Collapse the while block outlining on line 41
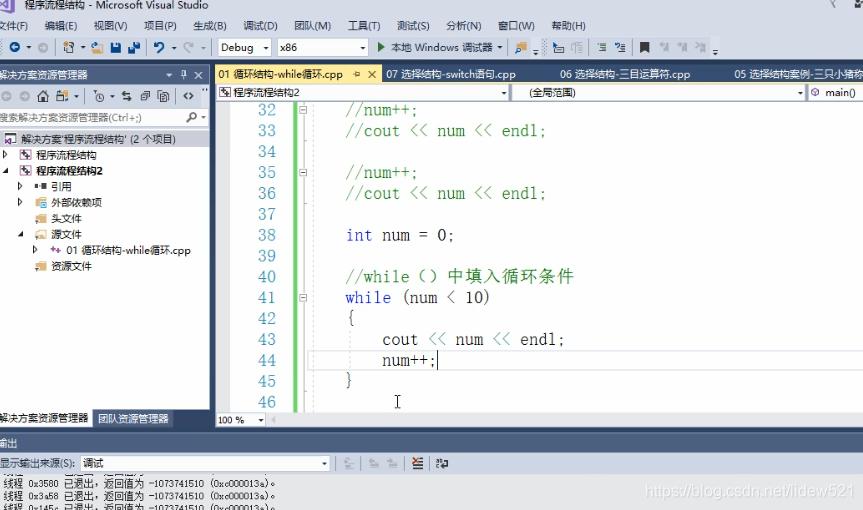The height and width of the screenshot is (510, 863). coord(303,298)
